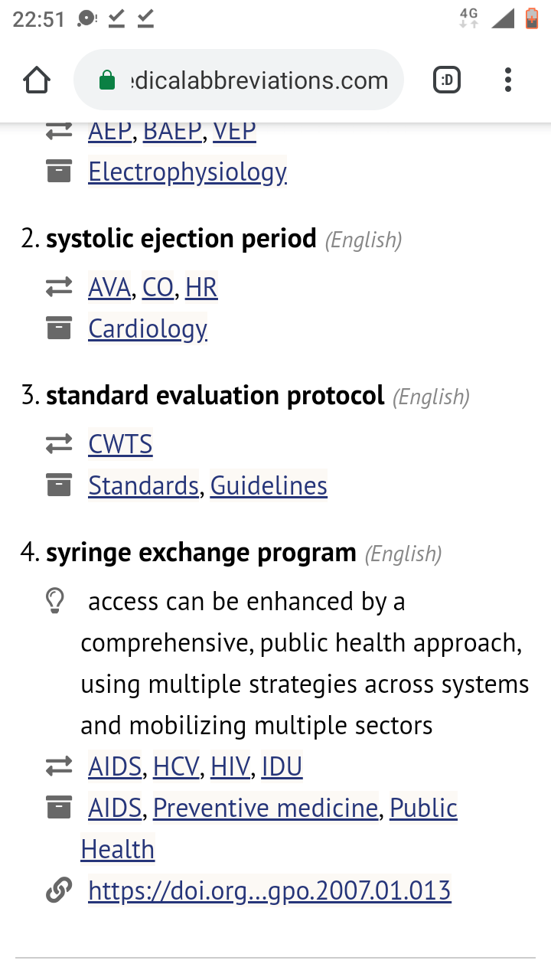Tap the secure padlock icon
Screen dimensions: 551x980
point(107,80)
